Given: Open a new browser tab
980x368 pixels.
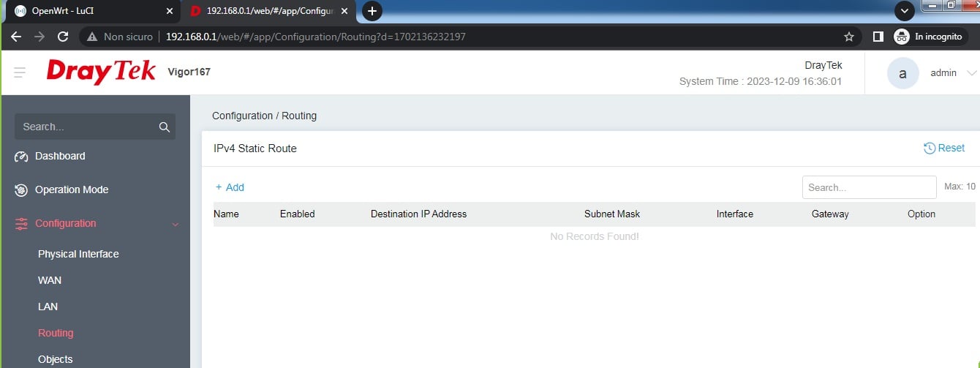Looking at the screenshot, I should (x=372, y=11).
